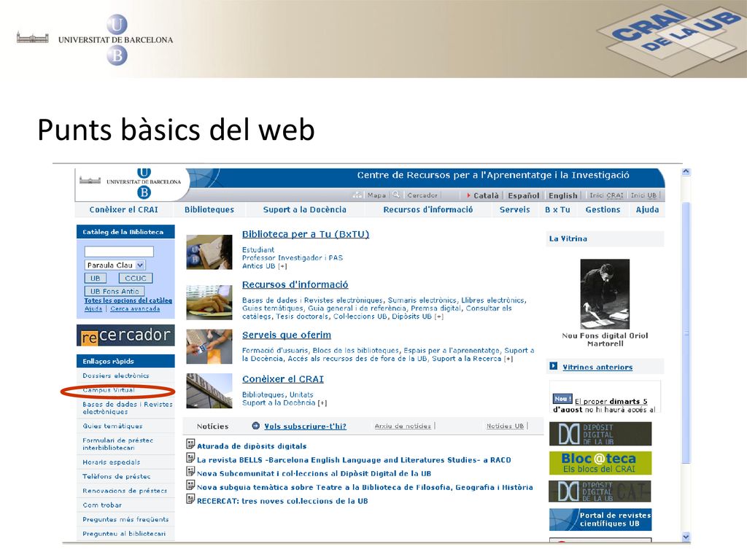Screen dimensions: 747x560
Task: Open Arxiu de notícies link
Action: click(x=403, y=426)
